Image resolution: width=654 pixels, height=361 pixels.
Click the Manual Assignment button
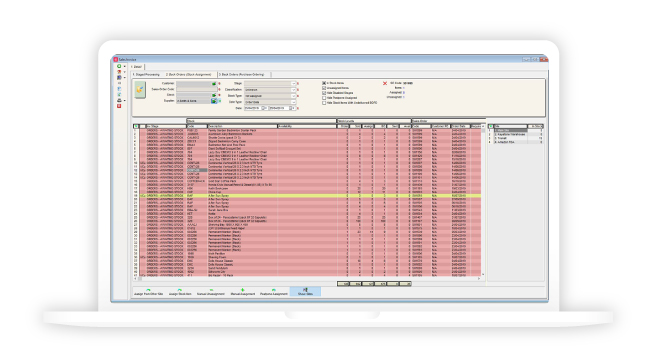tap(242, 292)
